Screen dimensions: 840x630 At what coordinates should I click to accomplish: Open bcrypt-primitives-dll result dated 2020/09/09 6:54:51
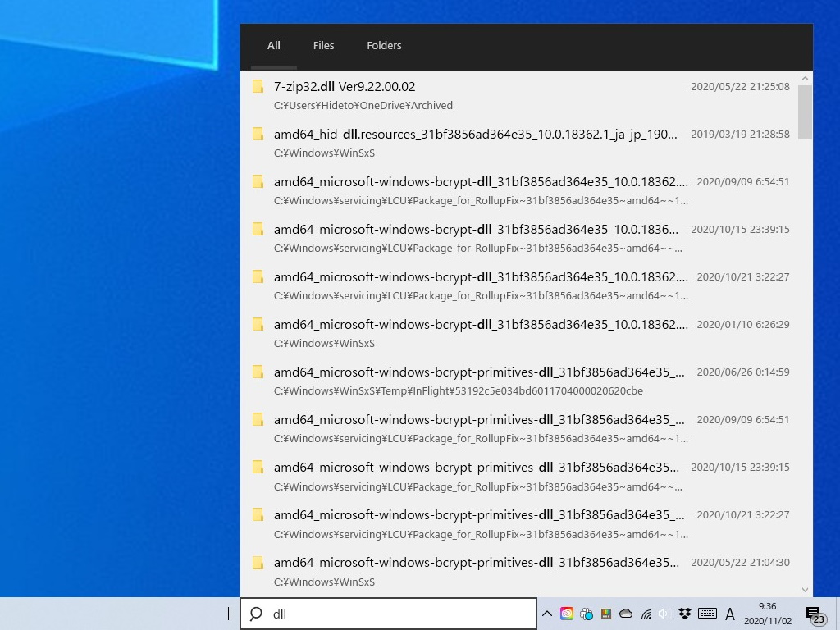519,428
